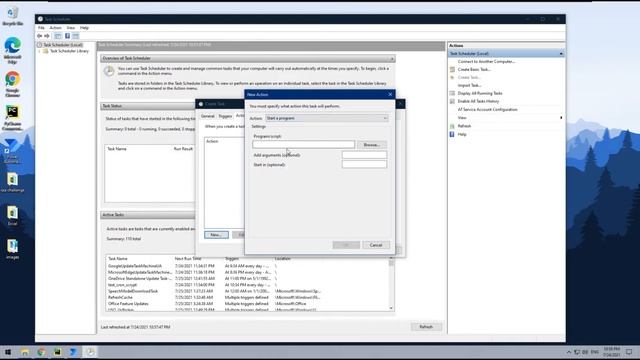Focus the Add arguments (optional) field
This screenshot has width=640, height=360.
click(x=364, y=155)
